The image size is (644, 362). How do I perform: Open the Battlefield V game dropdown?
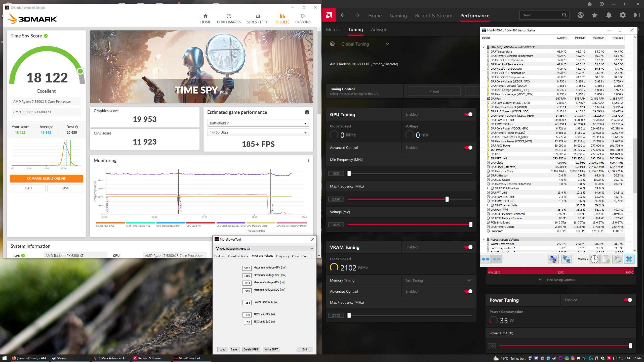click(x=258, y=123)
